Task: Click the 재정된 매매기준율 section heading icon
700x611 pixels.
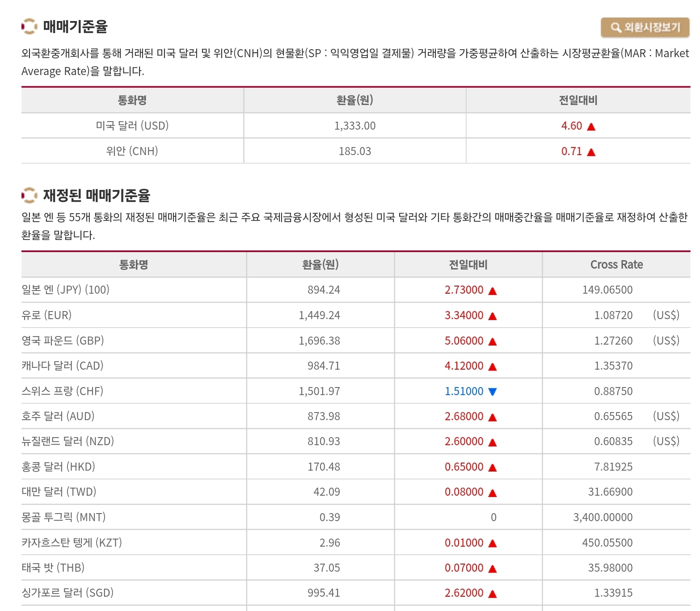Action: point(29,195)
